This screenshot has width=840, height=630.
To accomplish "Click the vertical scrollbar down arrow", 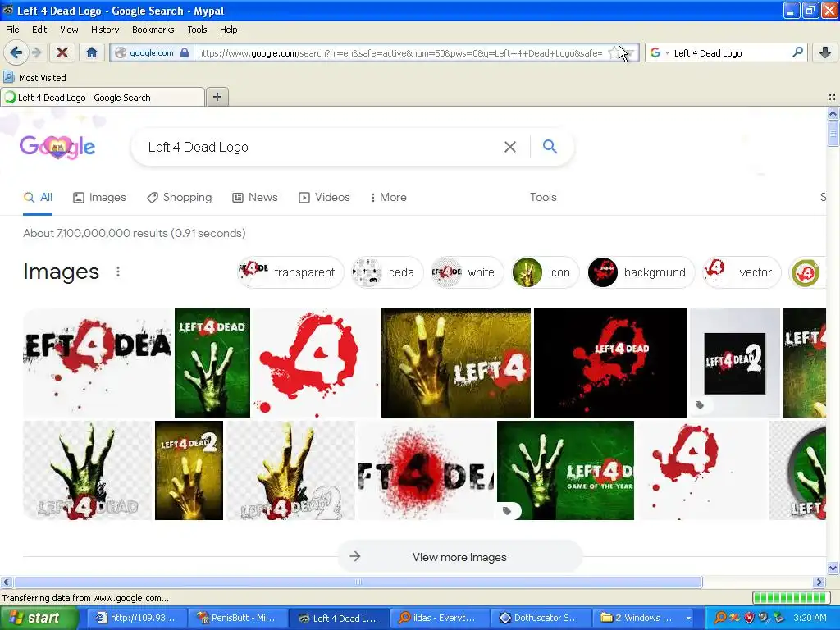I will [833, 568].
